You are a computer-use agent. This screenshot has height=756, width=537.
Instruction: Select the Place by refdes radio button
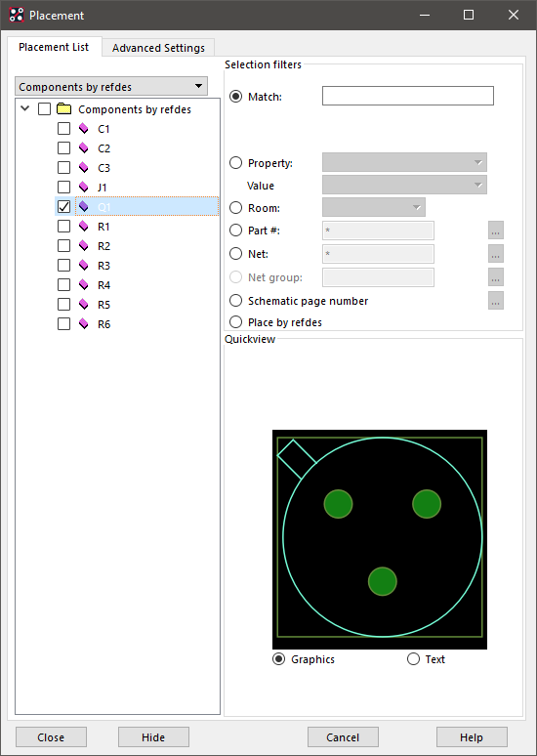click(235, 321)
